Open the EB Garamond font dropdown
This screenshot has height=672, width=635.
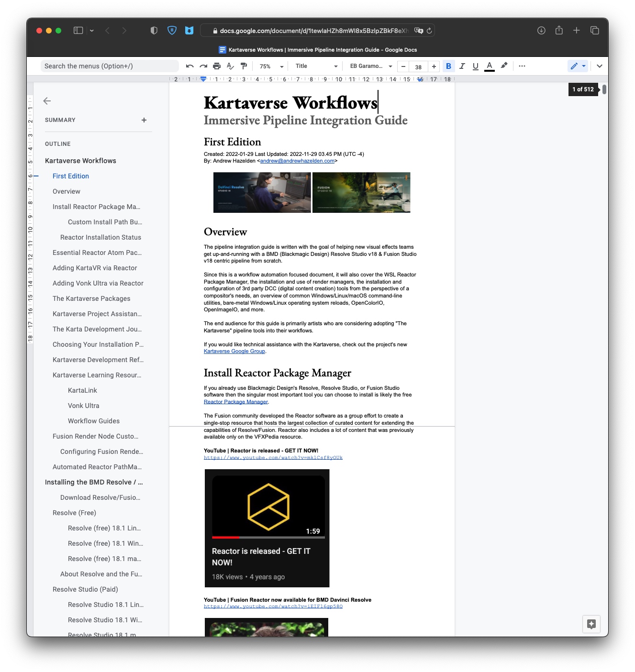pyautogui.click(x=371, y=66)
